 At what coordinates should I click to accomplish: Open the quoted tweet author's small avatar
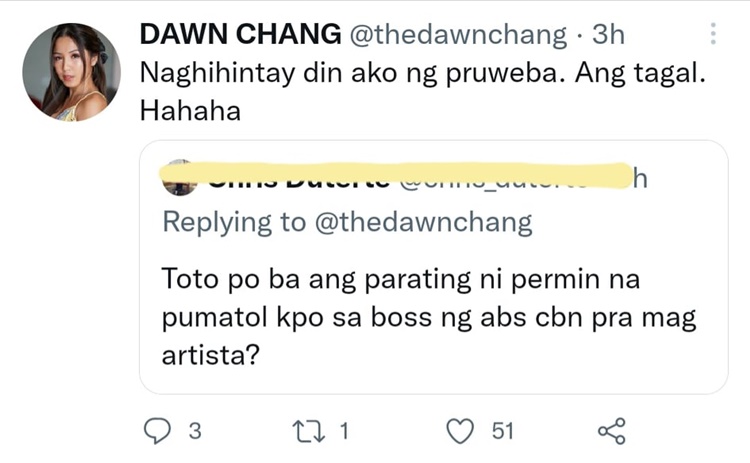[178, 178]
